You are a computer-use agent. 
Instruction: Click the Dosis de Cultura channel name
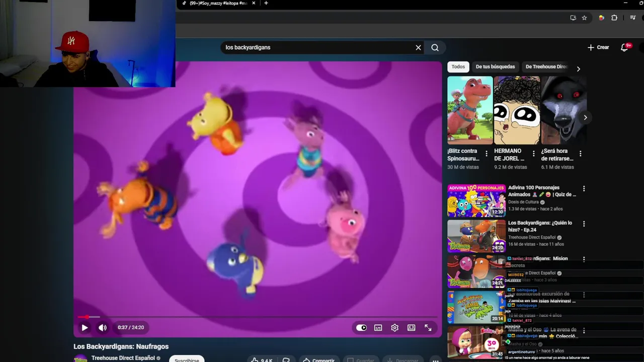pos(523,202)
